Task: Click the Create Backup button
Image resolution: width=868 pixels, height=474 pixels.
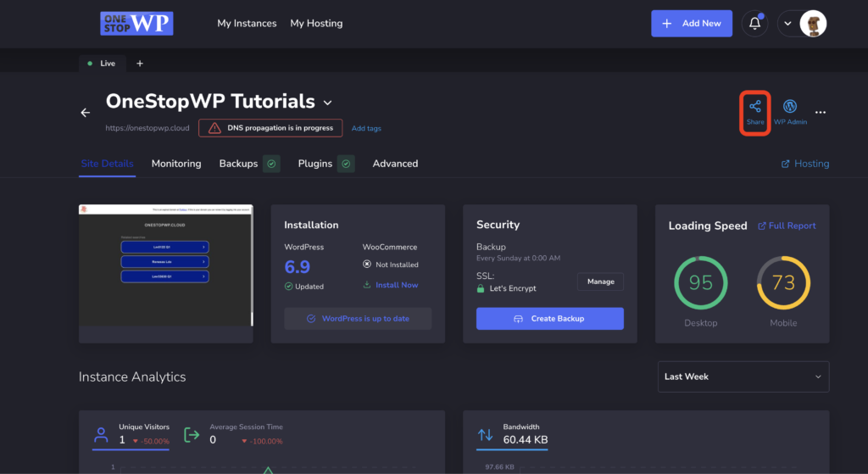Action: tap(549, 319)
